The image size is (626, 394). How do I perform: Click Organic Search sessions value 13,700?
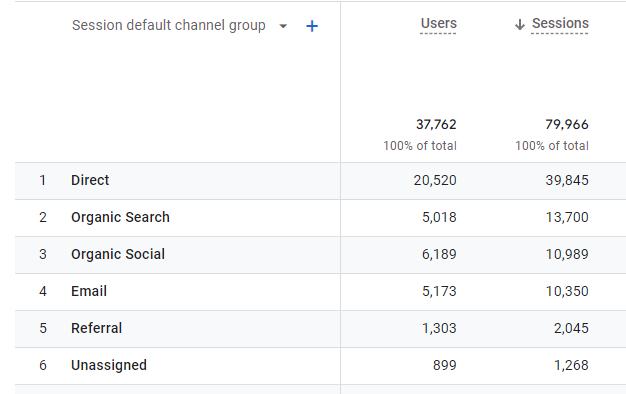pos(567,218)
